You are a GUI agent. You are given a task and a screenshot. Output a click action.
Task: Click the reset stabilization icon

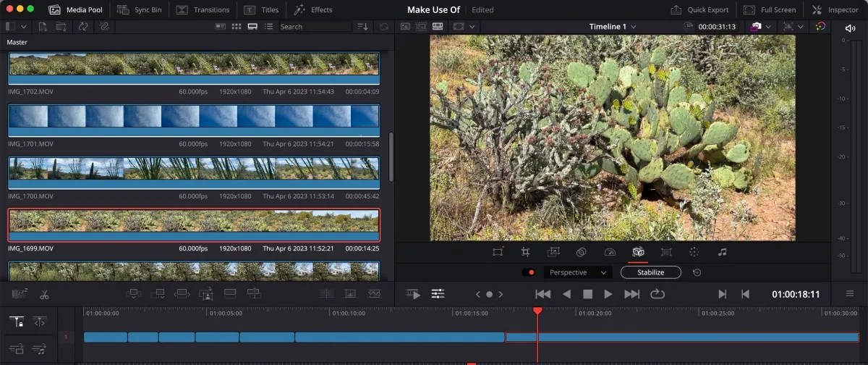coord(697,272)
